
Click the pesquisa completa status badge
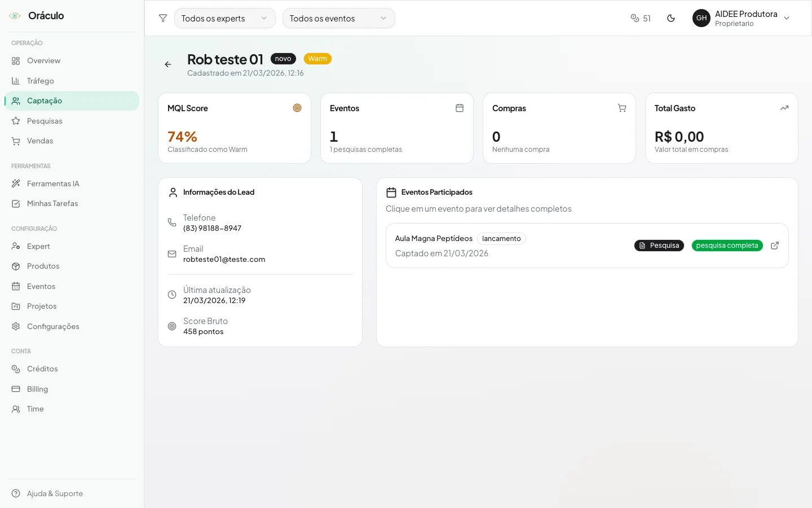(727, 246)
